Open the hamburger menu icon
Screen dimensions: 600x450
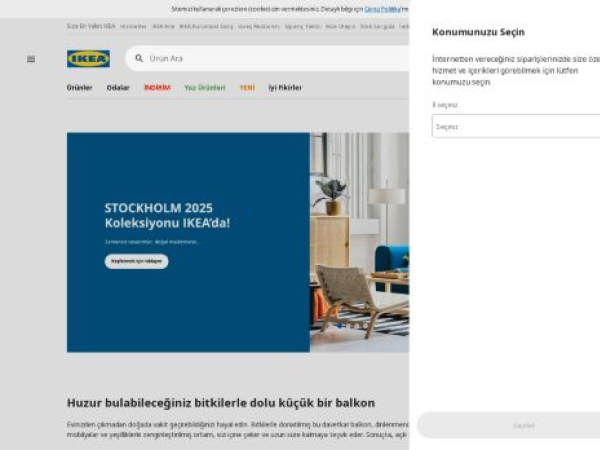tap(31, 59)
